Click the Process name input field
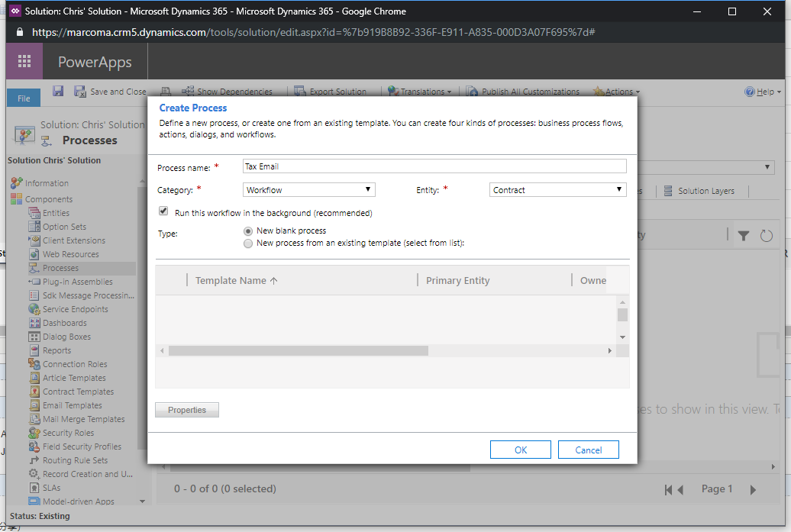The width and height of the screenshot is (791, 532). pyautogui.click(x=434, y=166)
